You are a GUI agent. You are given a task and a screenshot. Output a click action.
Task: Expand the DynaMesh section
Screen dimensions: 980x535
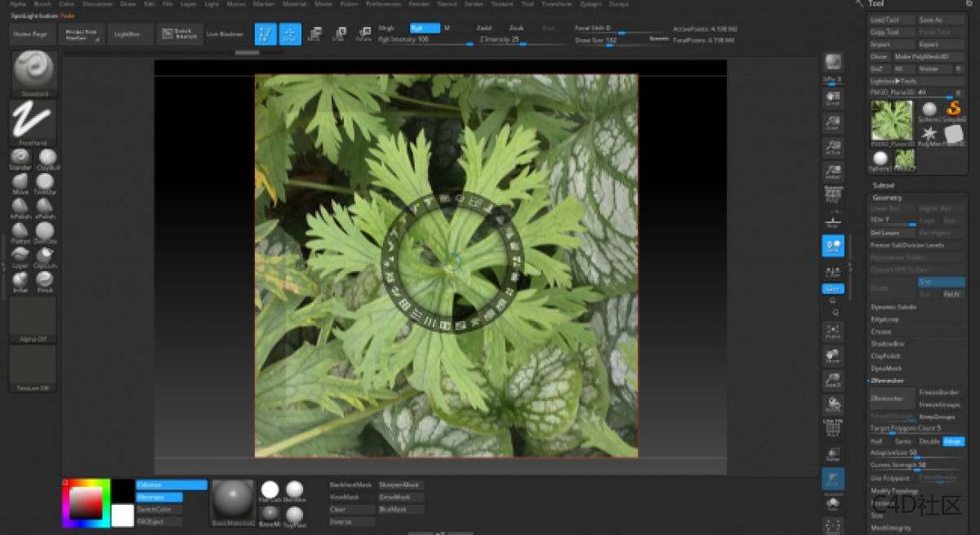886,368
